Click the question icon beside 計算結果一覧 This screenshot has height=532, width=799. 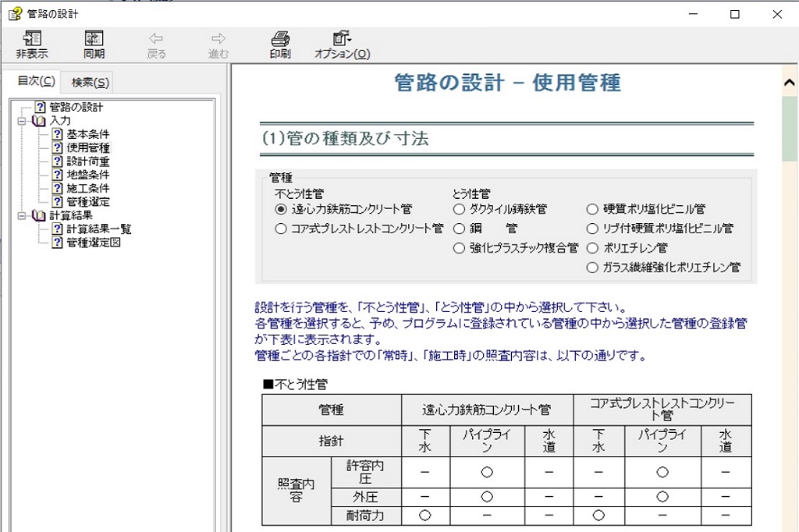(x=58, y=229)
